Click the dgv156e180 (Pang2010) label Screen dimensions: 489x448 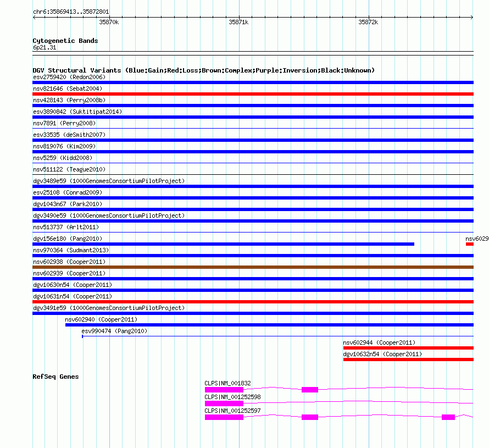click(68, 239)
